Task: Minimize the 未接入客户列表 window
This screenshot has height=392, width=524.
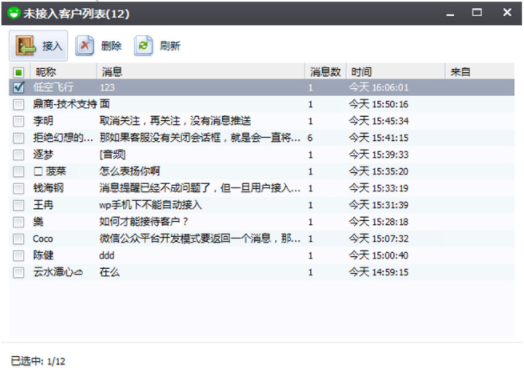Action: tap(450, 14)
